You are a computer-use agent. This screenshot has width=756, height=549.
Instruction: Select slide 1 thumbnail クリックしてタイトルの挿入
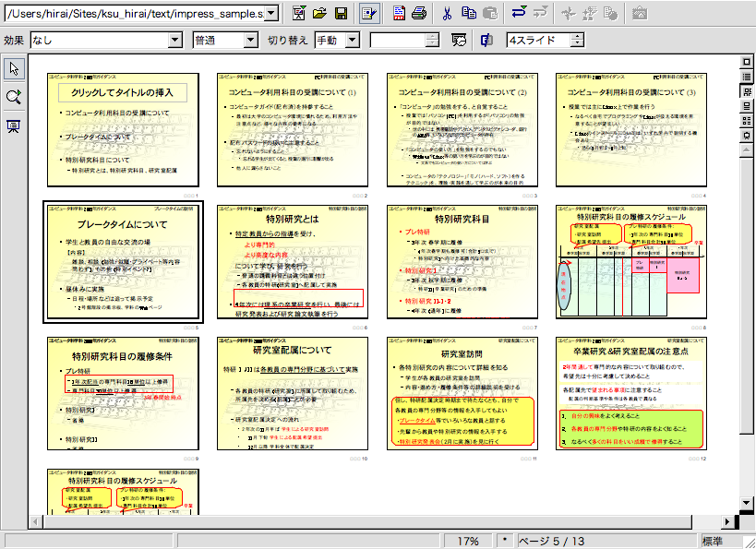[123, 130]
